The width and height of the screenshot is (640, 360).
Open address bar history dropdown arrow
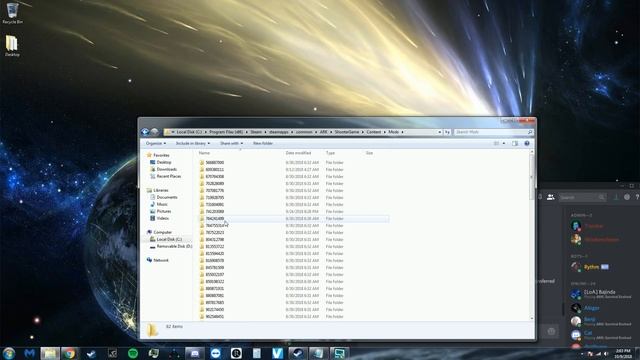pos(440,132)
